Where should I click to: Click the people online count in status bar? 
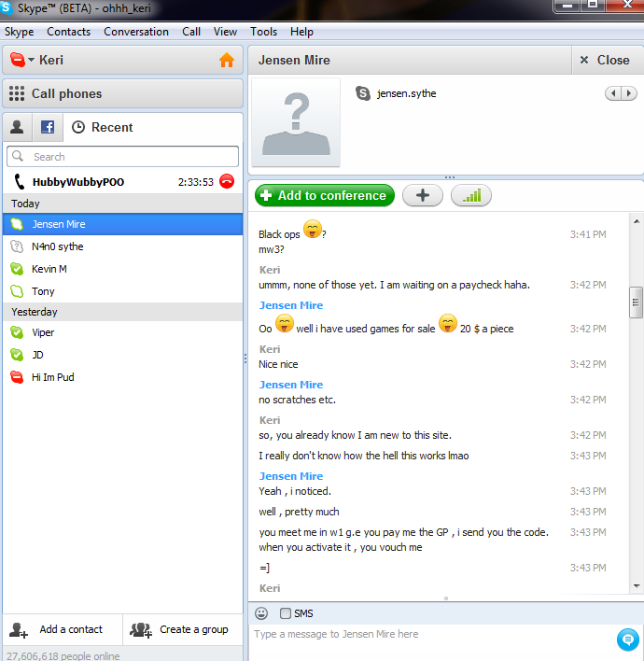click(63, 656)
